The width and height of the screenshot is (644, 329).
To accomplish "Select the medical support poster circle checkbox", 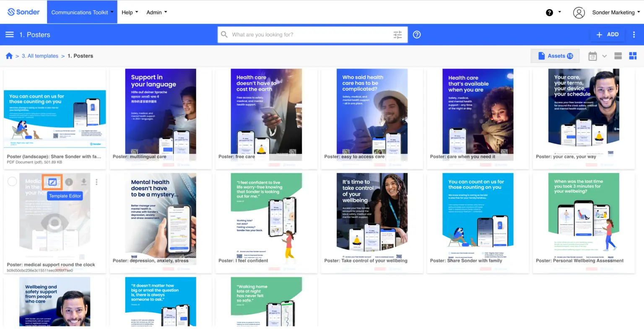I will pos(13,181).
